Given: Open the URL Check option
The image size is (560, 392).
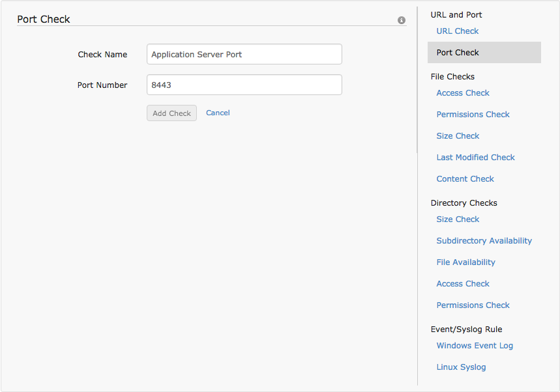Looking at the screenshot, I should click(x=457, y=31).
